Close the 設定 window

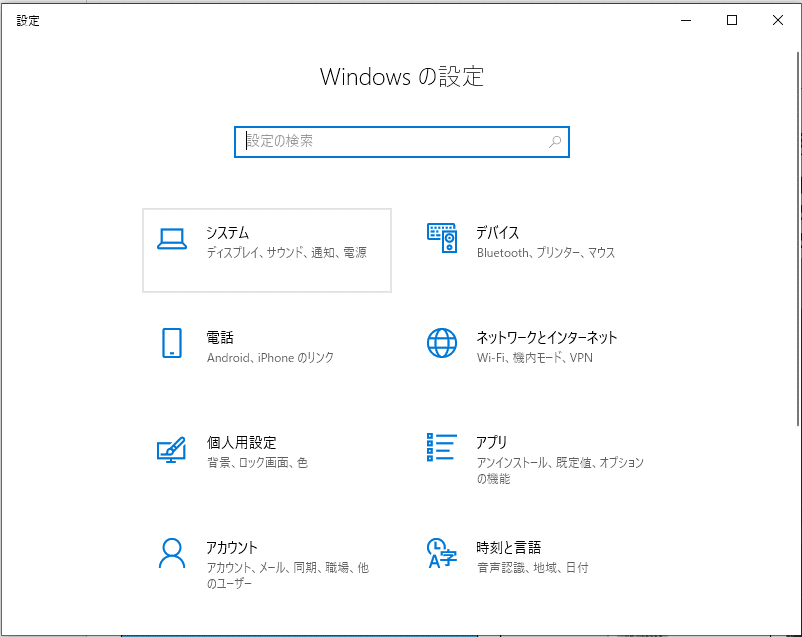(778, 20)
